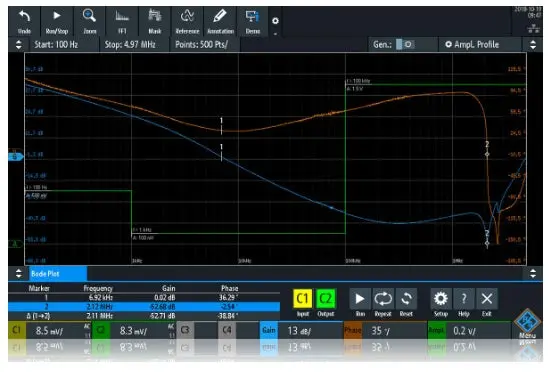Select highlighted marker 2 row
The width and height of the screenshot is (549, 373).
[x=144, y=307]
